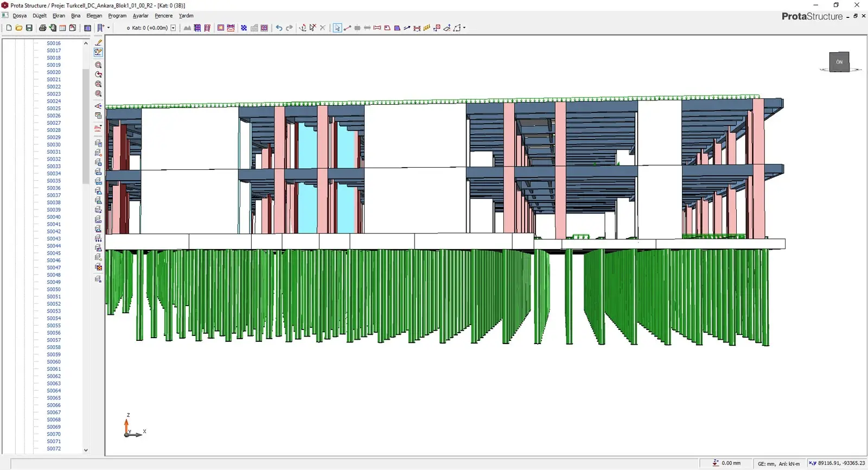This screenshot has width=868, height=470.
Task: Save the project using the floppy disk icon
Action: (29, 28)
